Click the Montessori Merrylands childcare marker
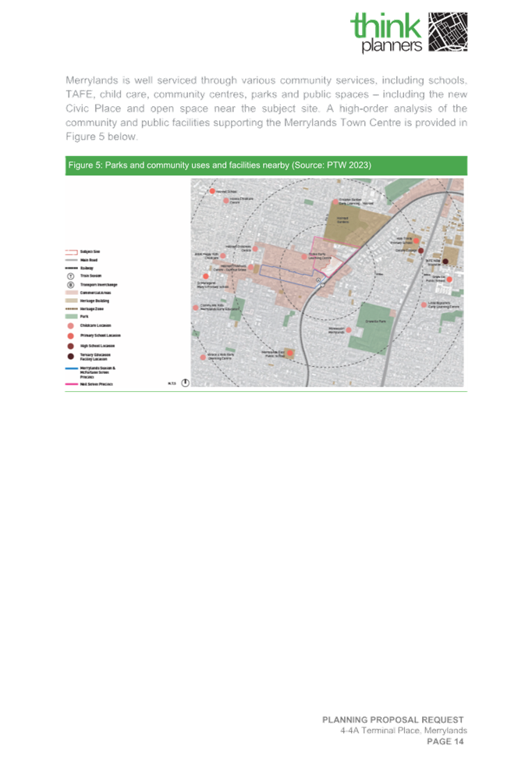 [349, 330]
